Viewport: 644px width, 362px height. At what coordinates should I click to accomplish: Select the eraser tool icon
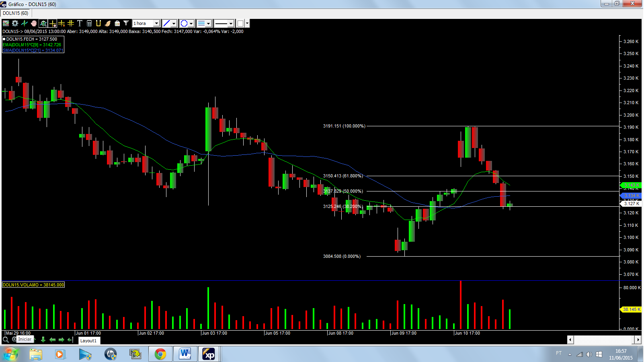tap(108, 23)
